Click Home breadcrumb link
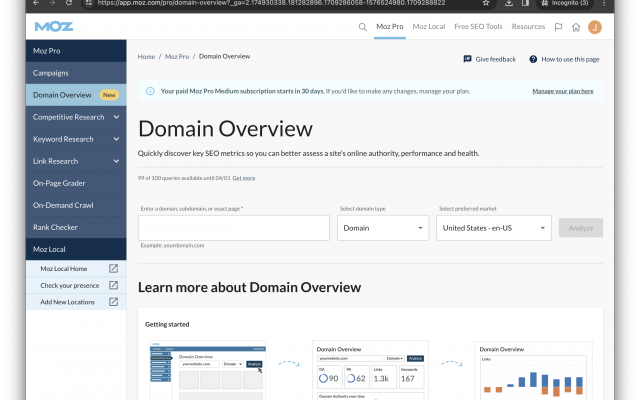The width and height of the screenshot is (640, 400). [146, 56]
